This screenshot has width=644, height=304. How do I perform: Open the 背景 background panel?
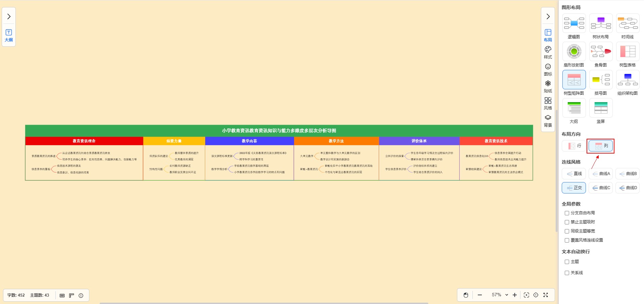(x=548, y=121)
